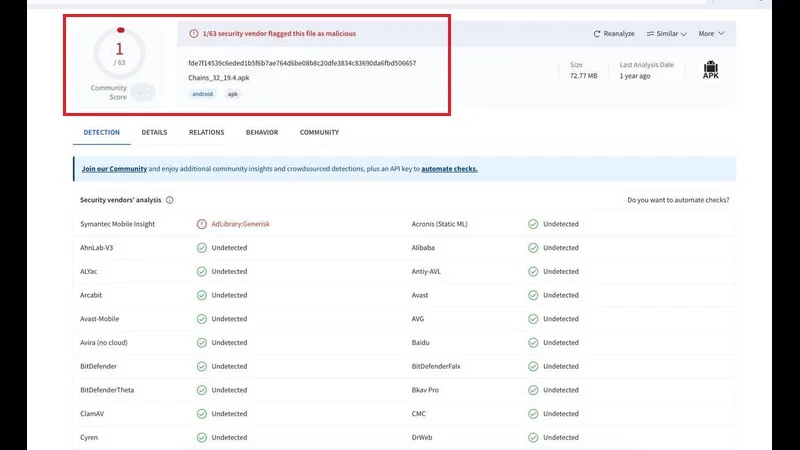Open the Relations tab
The image size is (800, 450).
pyautogui.click(x=206, y=132)
